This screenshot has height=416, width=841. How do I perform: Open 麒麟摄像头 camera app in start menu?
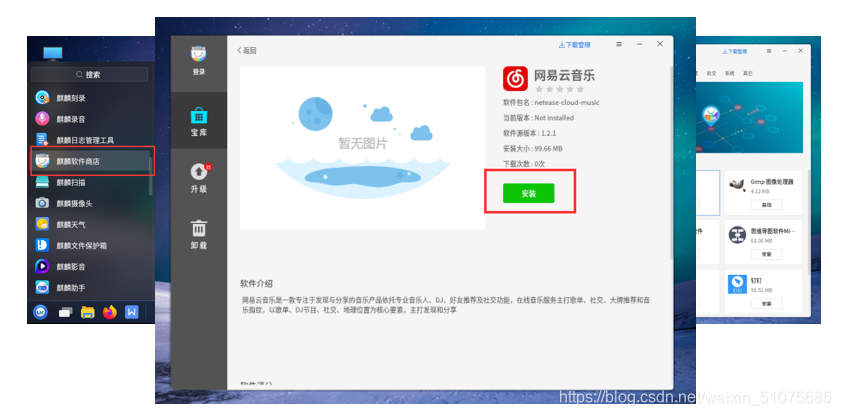91,203
